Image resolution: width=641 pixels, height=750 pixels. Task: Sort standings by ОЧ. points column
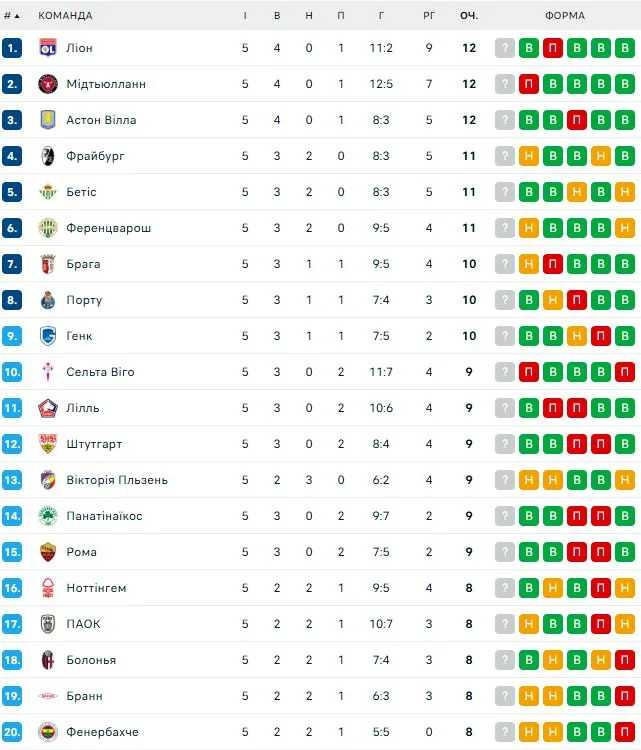pyautogui.click(x=469, y=16)
